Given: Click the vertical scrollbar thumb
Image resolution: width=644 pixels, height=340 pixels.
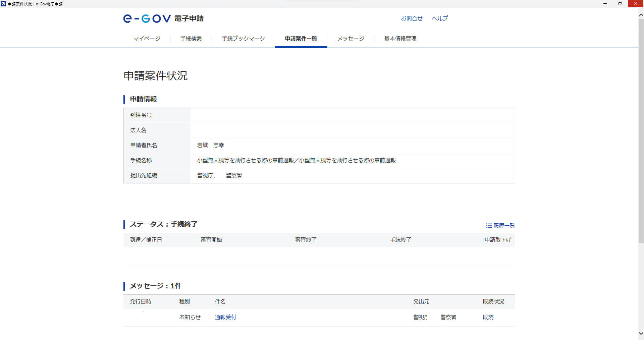Looking at the screenshot, I should (x=641, y=131).
